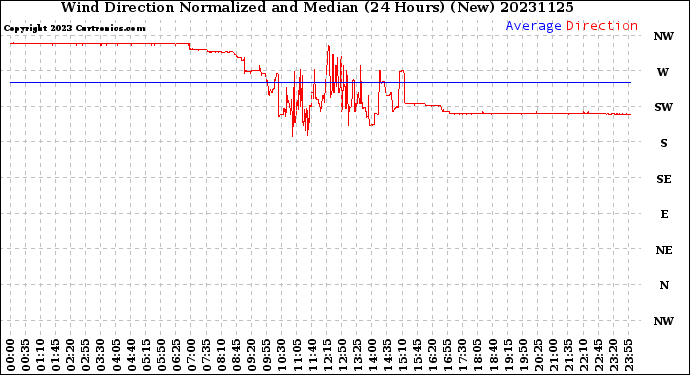The width and height of the screenshot is (690, 375).
Task: Click the "SW" direction axis label
Action: (664, 107)
